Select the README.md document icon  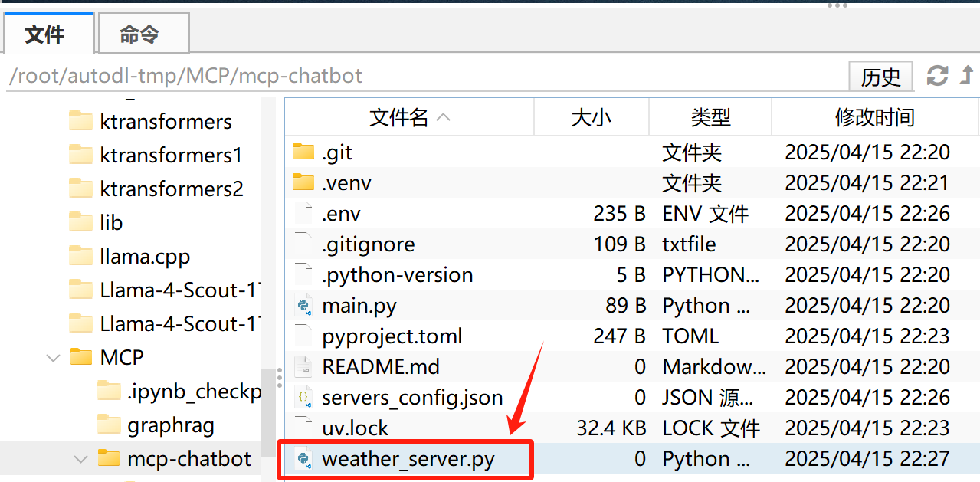303,367
